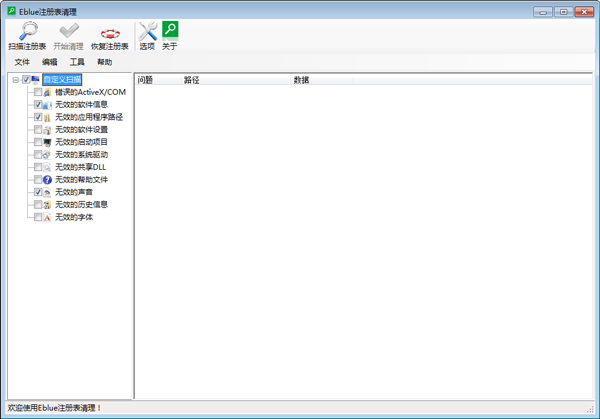Click the icon beside 无效的应用程序路径
Screen dimensions: 600x419
[47, 117]
